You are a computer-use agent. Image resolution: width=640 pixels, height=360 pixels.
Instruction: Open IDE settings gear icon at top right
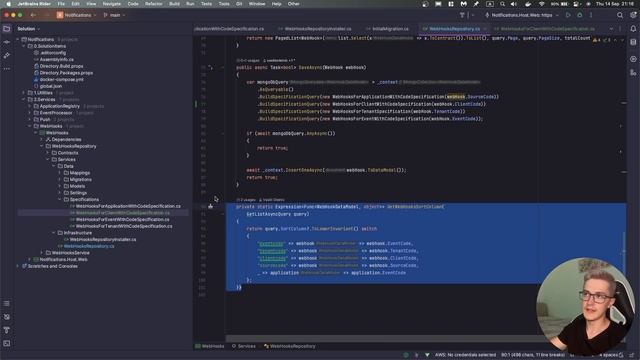click(633, 15)
